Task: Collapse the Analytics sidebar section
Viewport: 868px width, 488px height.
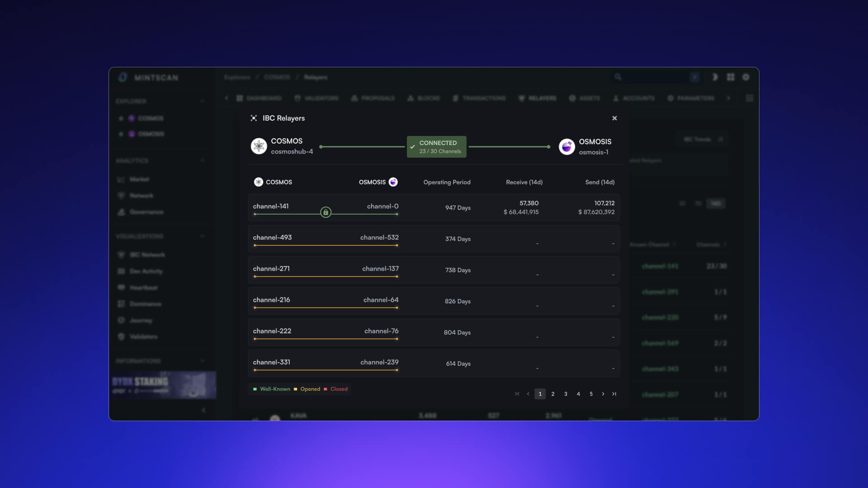Action: pos(203,161)
